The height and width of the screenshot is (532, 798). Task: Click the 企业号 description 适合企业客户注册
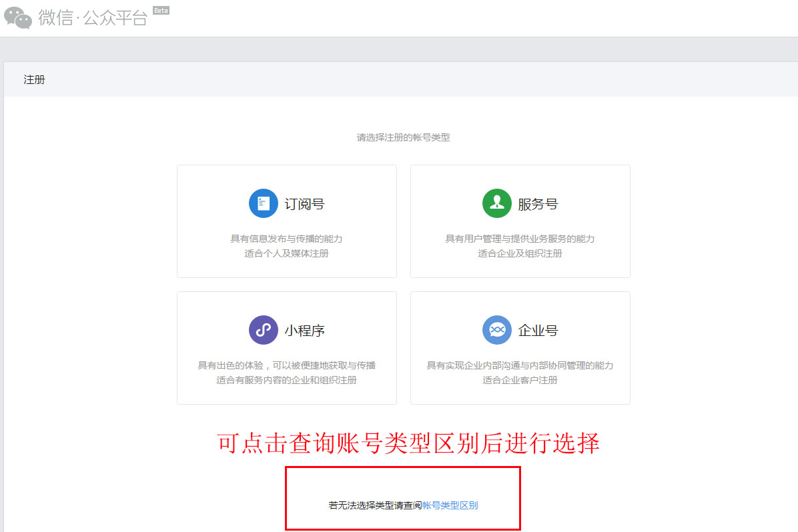coord(520,380)
